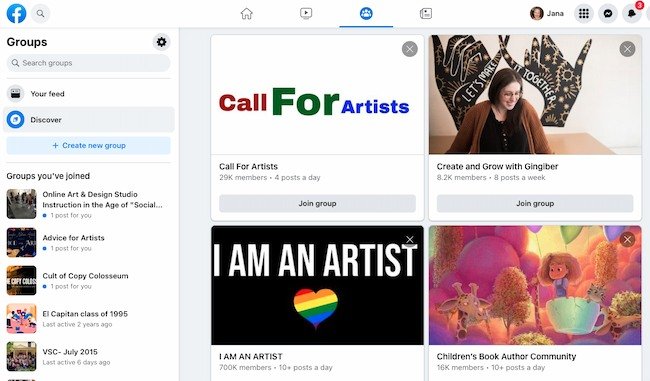Select Discover in the sidebar
650x381 pixels.
pyautogui.click(x=89, y=120)
